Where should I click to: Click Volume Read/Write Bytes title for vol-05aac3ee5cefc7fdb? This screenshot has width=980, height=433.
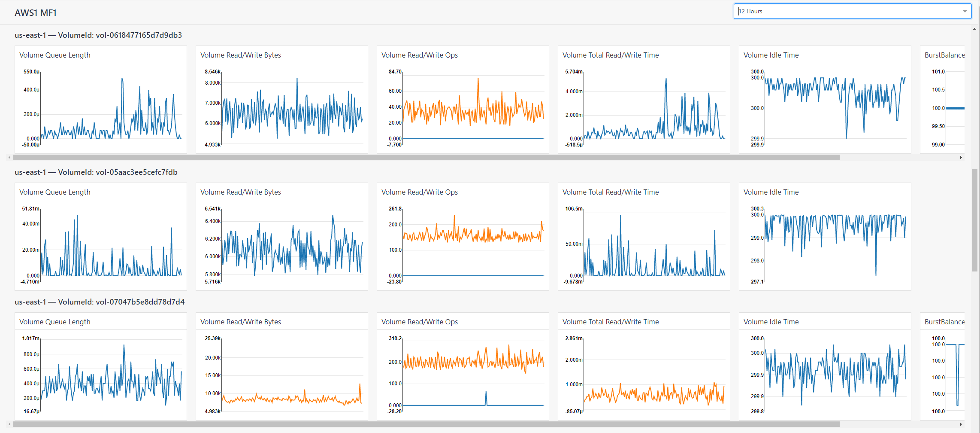pyautogui.click(x=241, y=192)
